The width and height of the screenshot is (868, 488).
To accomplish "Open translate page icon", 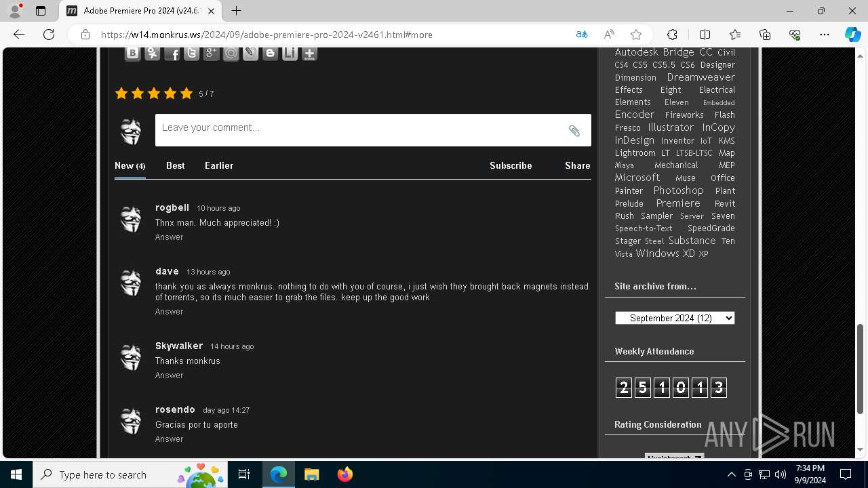I will [x=582, y=35].
